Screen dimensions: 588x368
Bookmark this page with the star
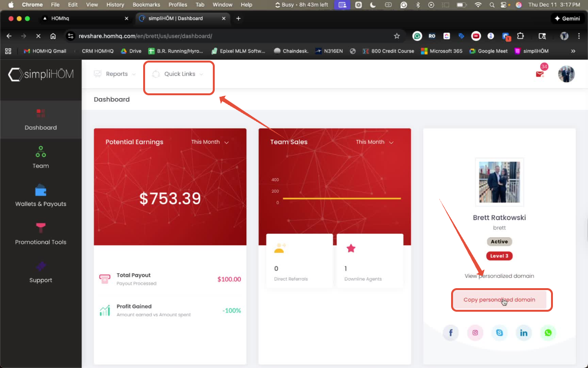pyautogui.click(x=397, y=36)
